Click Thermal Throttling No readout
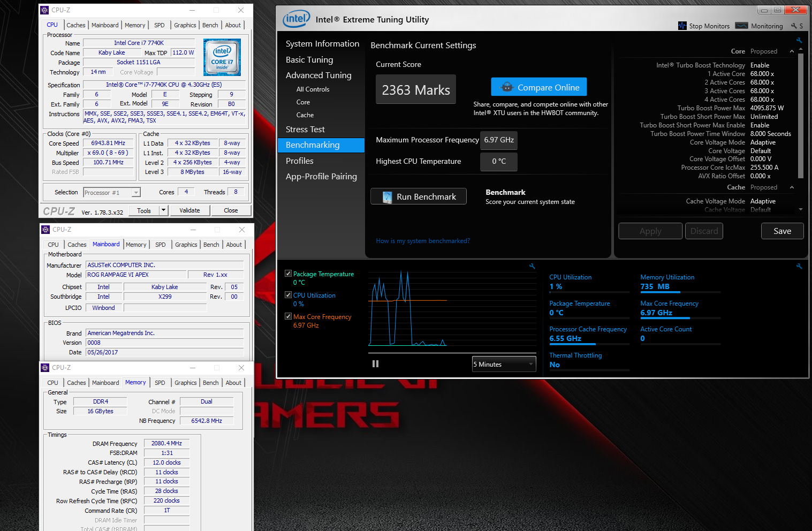The width and height of the screenshot is (812, 531). click(555, 365)
